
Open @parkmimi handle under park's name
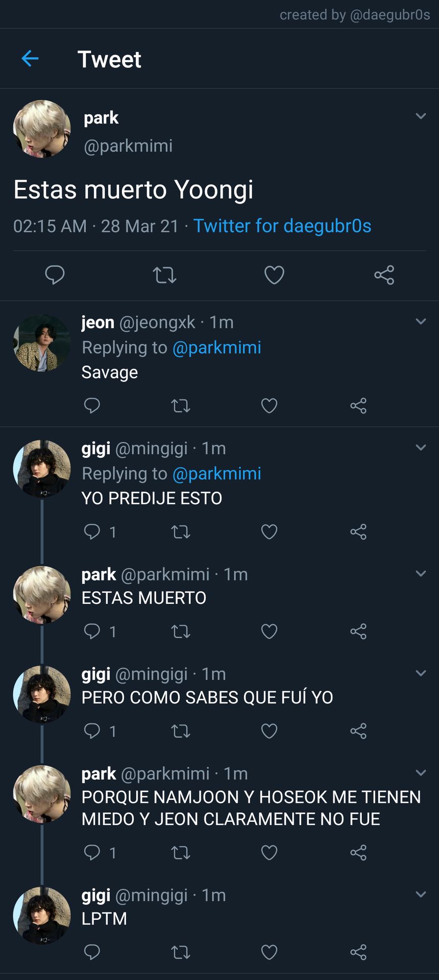(128, 146)
